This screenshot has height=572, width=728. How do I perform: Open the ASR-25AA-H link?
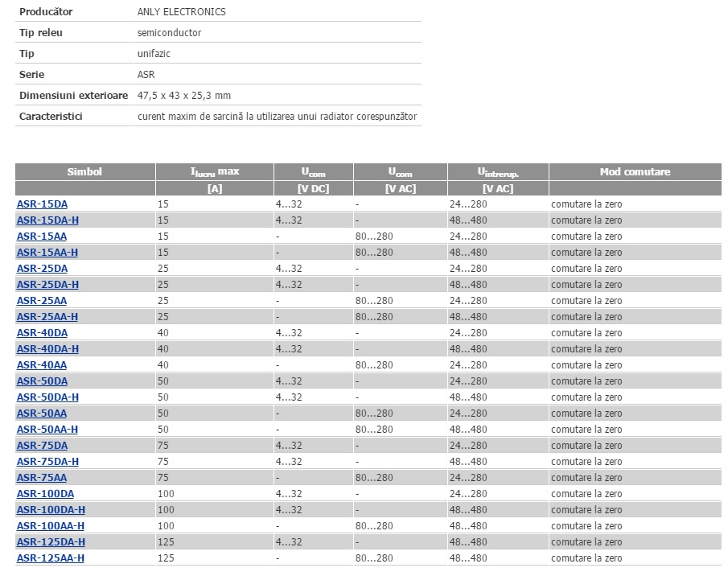47,317
